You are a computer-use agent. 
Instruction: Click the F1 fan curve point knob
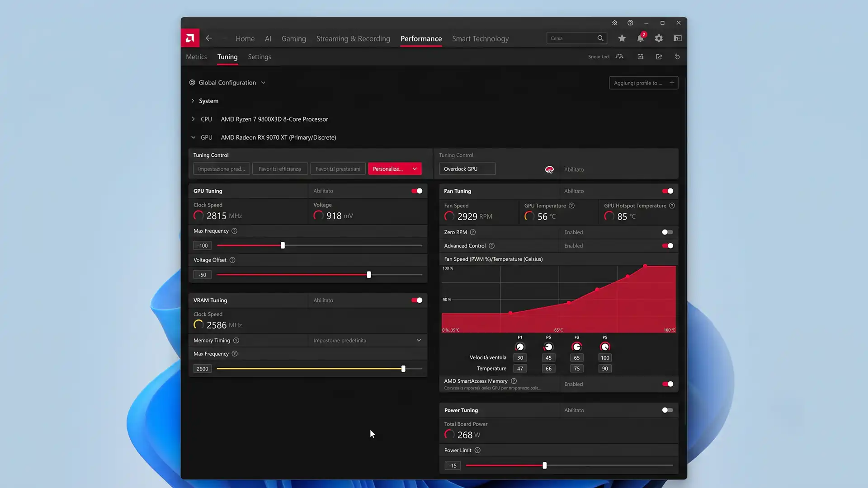pos(520,347)
